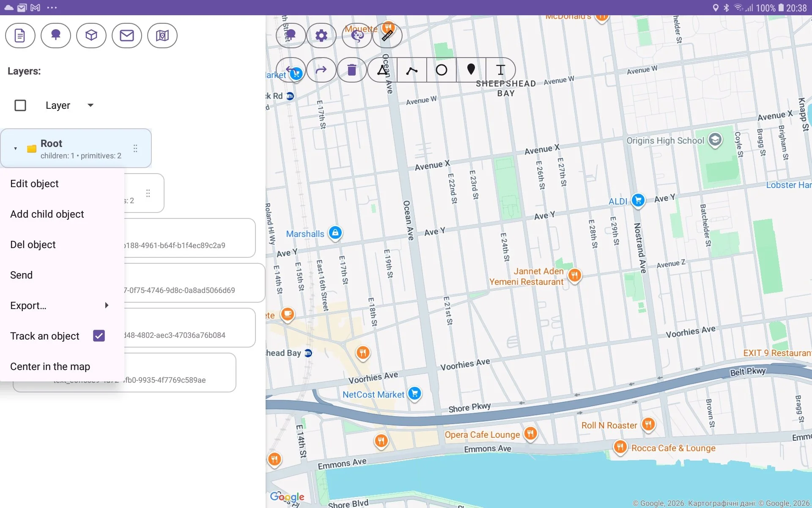Choose Edit object from context menu

[x=62, y=184]
